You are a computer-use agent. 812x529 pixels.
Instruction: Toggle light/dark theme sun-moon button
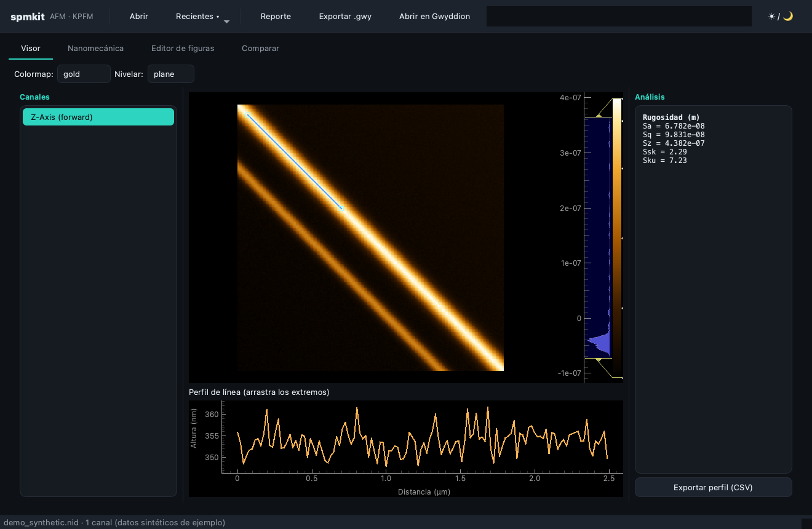coord(781,17)
